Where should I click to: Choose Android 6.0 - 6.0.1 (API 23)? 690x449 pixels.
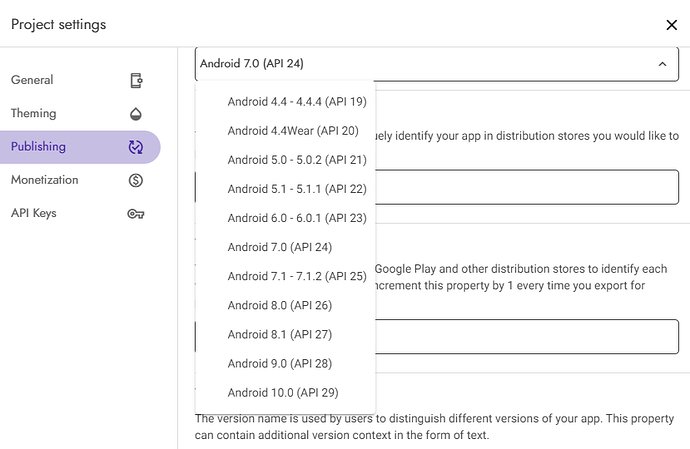(x=285, y=218)
